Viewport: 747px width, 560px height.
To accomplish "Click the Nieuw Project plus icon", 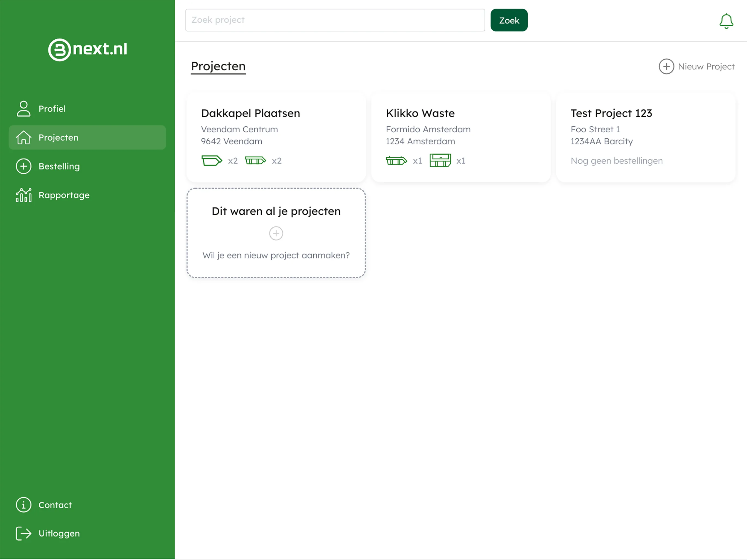I will click(666, 66).
